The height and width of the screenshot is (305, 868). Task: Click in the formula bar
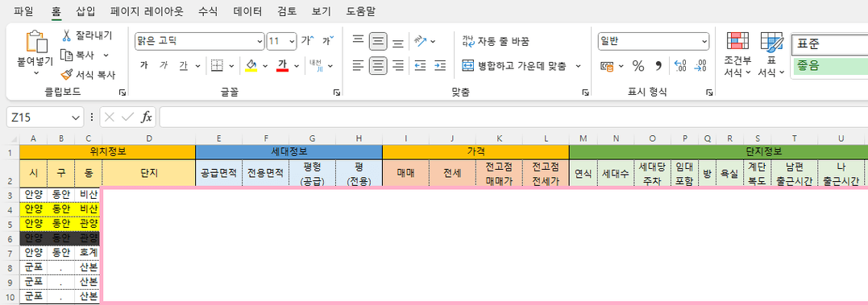click(x=513, y=117)
